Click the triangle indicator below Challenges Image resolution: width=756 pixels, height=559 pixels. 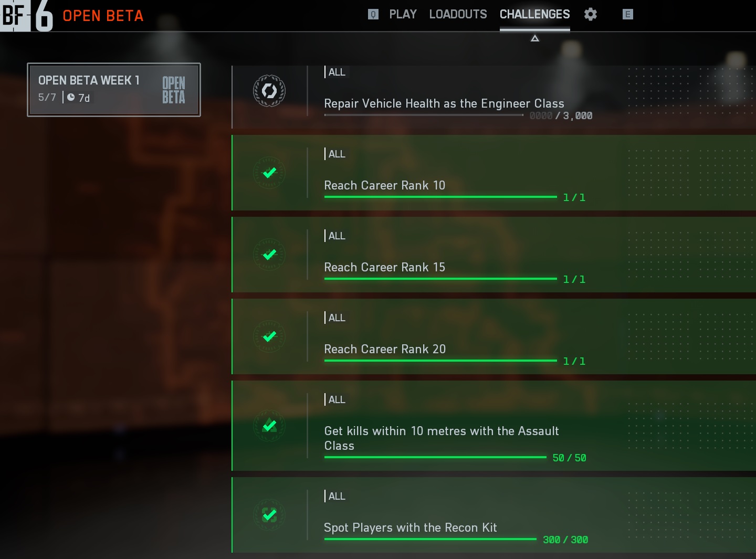click(535, 38)
